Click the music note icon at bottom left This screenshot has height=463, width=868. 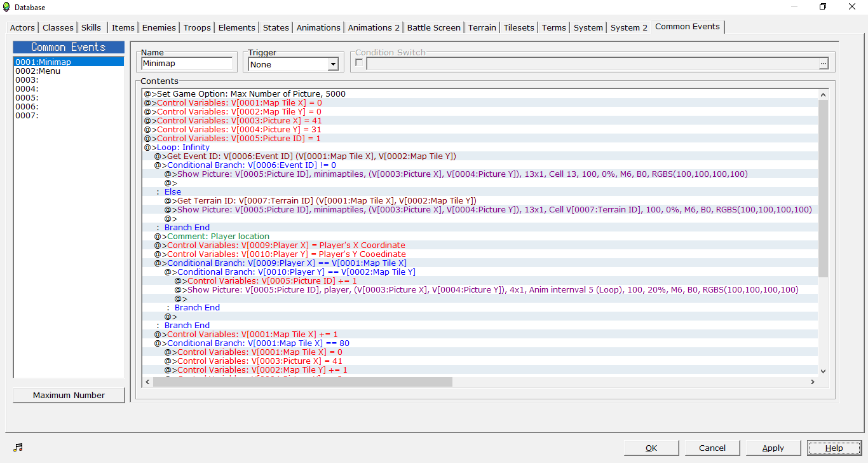pyautogui.click(x=18, y=447)
